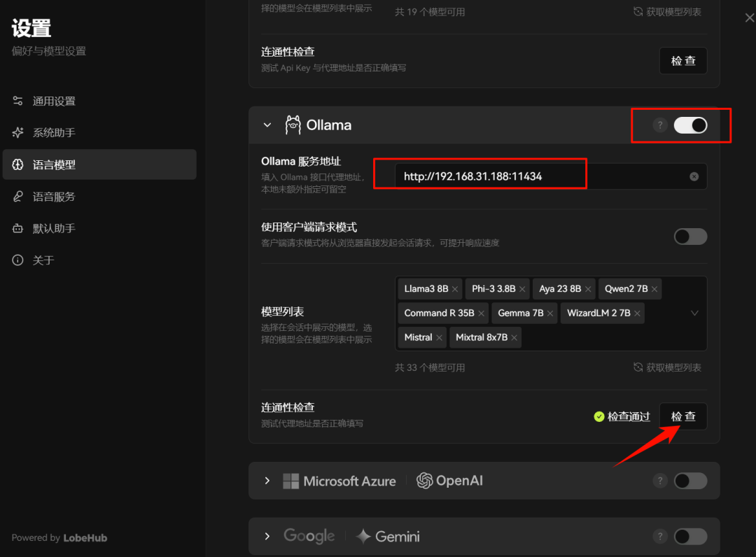
Task: Close the settings panel
Action: click(750, 17)
